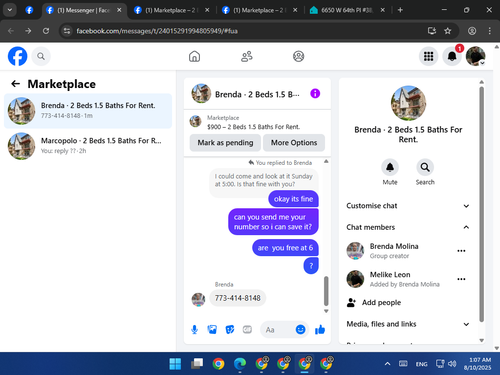Switch to the Messenger | Facebook tab
This screenshot has width=500, height=375.
point(84,10)
